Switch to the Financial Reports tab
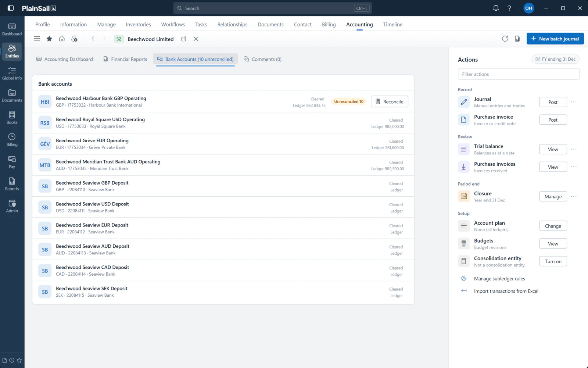The height and width of the screenshot is (368, 588). (x=125, y=59)
